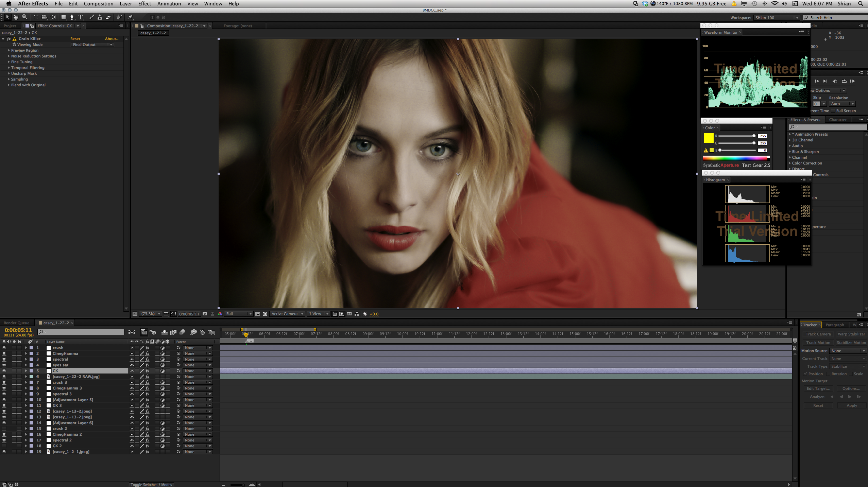Select the Horizontal Type tool

tap(81, 17)
